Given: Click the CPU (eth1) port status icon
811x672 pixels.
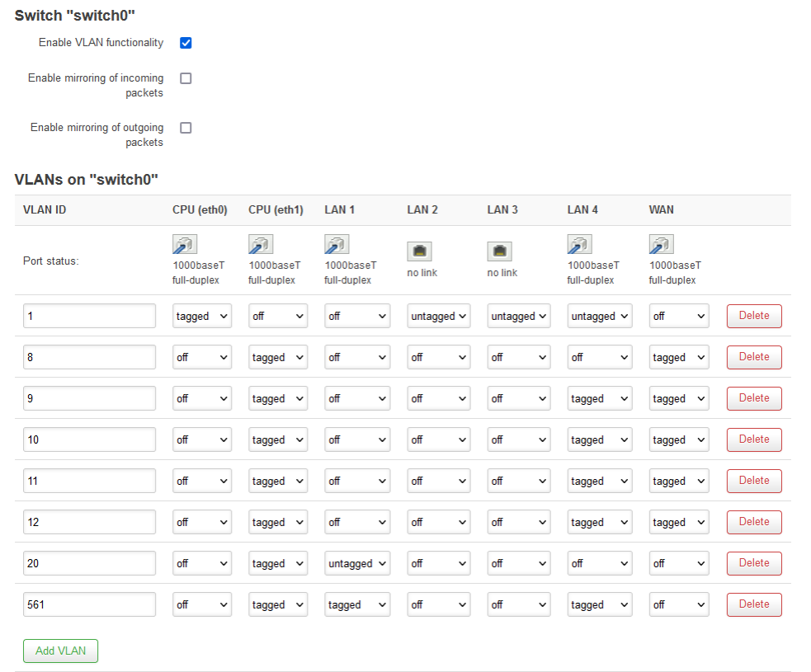Looking at the screenshot, I should (x=261, y=245).
